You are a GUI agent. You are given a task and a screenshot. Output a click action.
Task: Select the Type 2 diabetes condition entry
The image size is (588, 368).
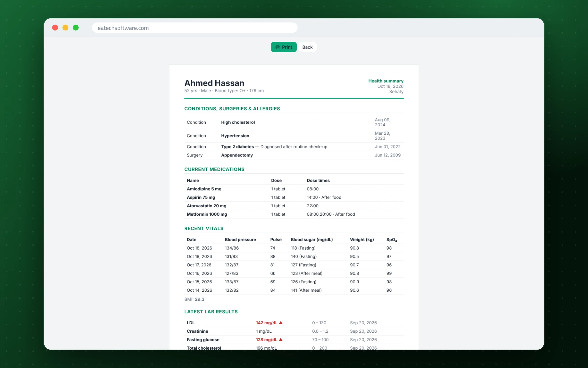coord(274,147)
